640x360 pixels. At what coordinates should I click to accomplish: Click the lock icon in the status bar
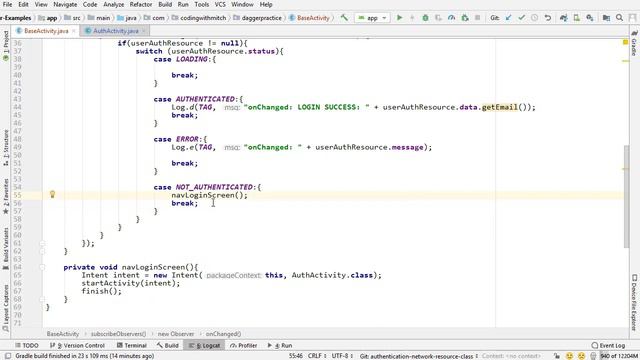tap(557, 356)
